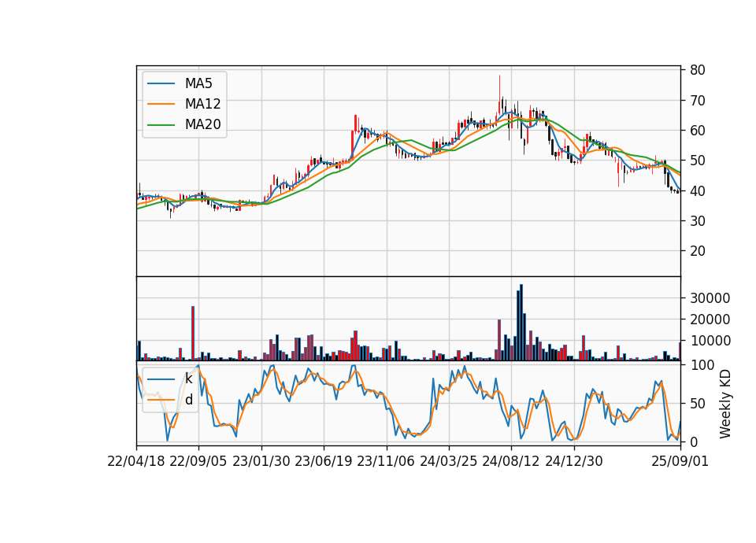Click the tall red volume bar near 22/09/05
Screen dimensions: 756x543
193,334
